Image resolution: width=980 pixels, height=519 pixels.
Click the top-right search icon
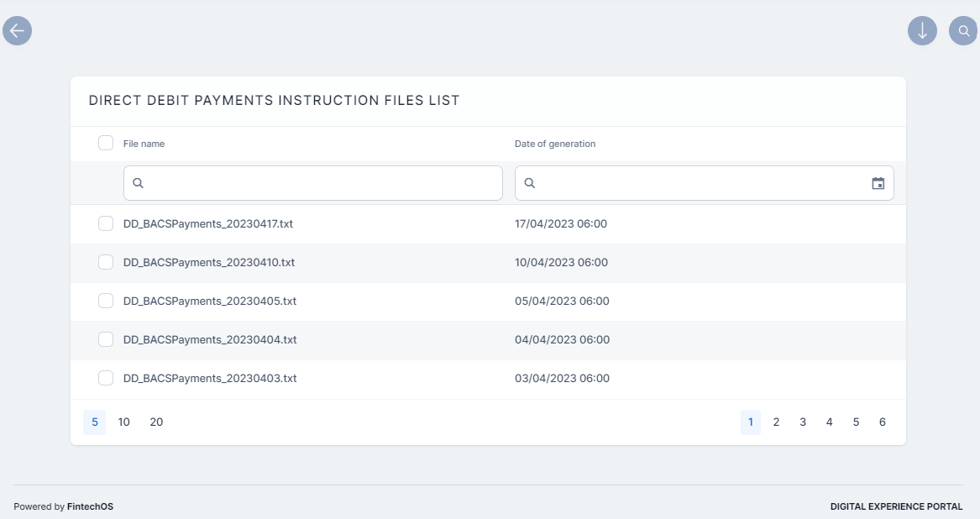[963, 31]
